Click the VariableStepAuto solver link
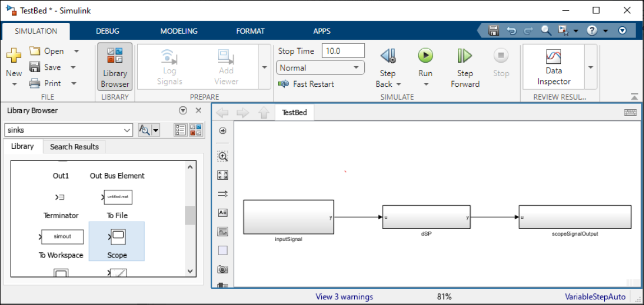The width and height of the screenshot is (644, 305). 595,297
